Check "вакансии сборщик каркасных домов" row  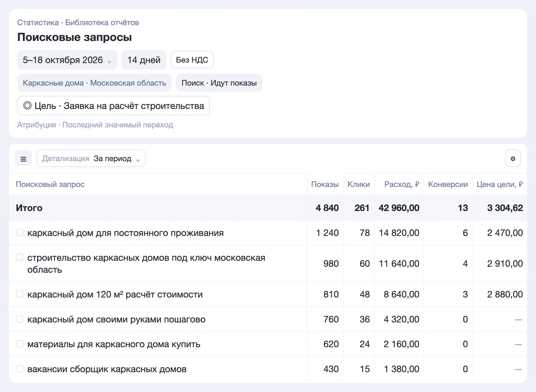[20, 369]
